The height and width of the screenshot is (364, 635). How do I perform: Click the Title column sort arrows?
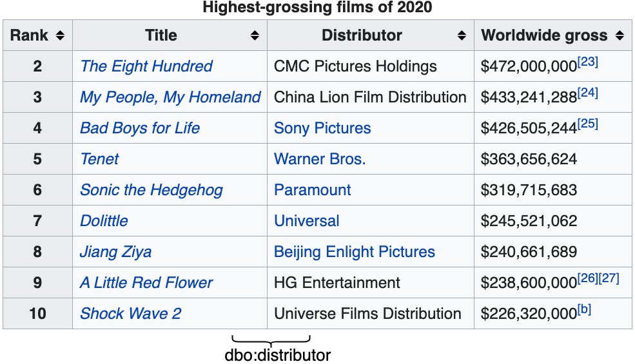pos(255,36)
